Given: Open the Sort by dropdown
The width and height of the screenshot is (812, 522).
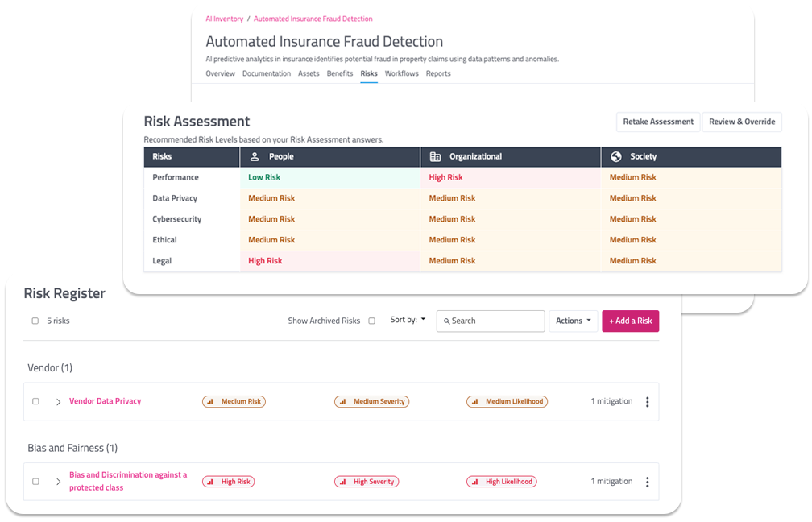Looking at the screenshot, I should coord(408,320).
